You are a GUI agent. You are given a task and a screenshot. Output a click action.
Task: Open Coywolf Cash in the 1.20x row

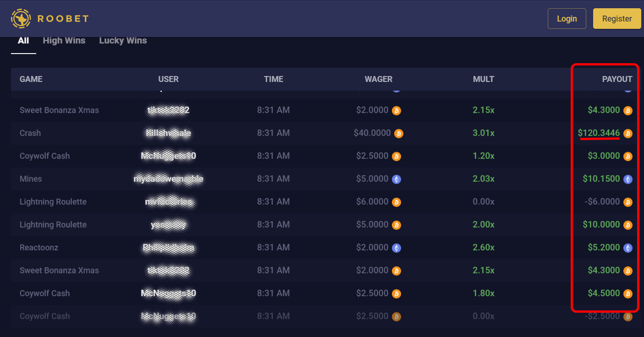click(x=45, y=156)
